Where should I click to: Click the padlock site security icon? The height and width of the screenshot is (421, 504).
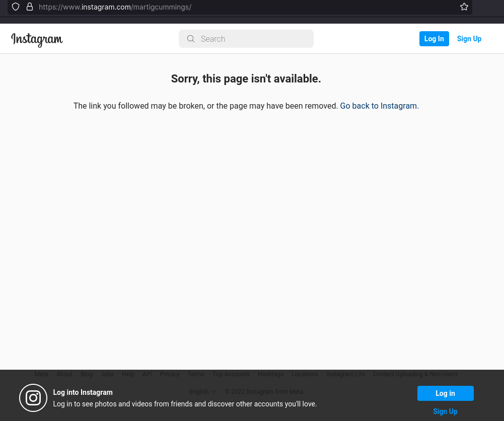(x=30, y=7)
